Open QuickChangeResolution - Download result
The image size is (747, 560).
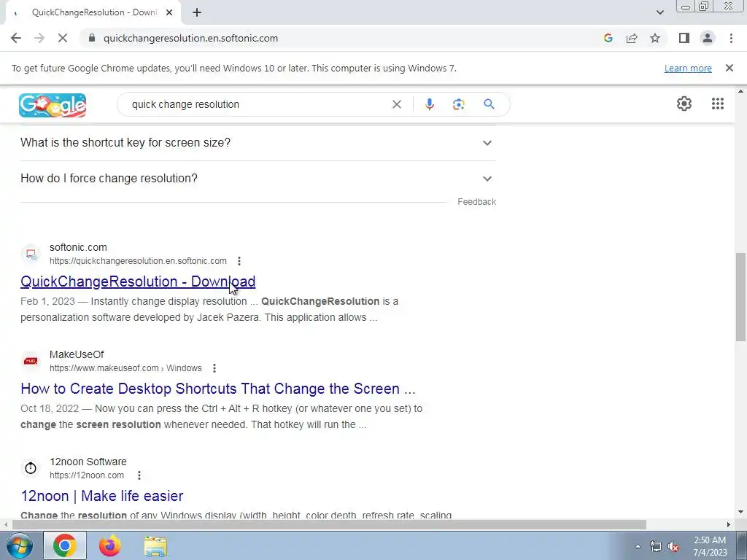(x=138, y=281)
